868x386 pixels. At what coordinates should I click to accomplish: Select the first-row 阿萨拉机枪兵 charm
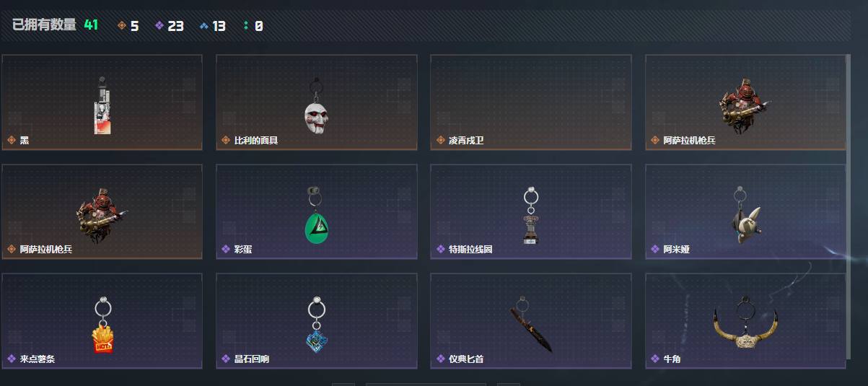(745, 102)
